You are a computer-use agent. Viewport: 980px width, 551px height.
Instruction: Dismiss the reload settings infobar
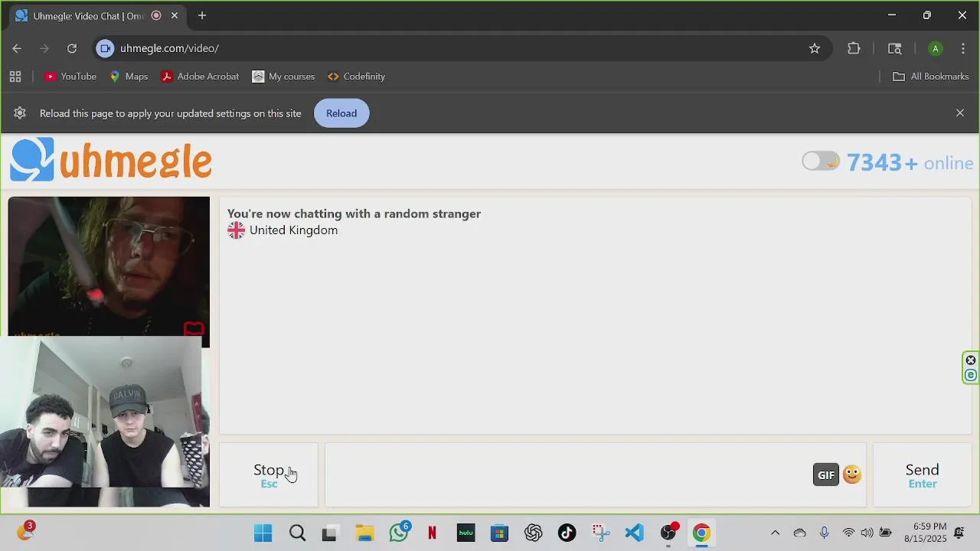coord(960,113)
